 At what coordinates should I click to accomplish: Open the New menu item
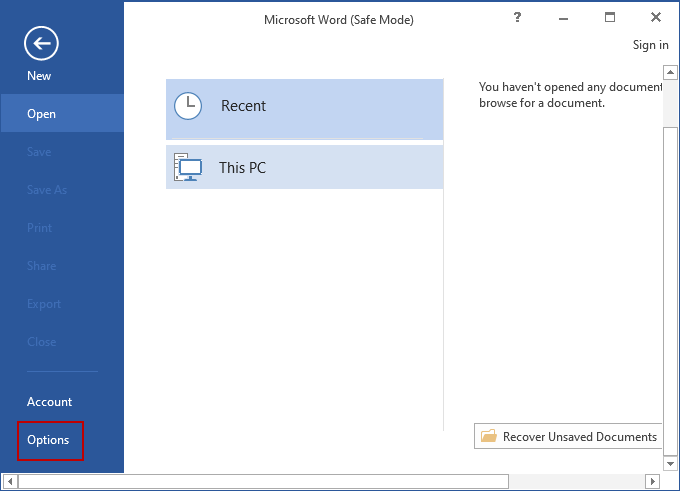point(39,76)
